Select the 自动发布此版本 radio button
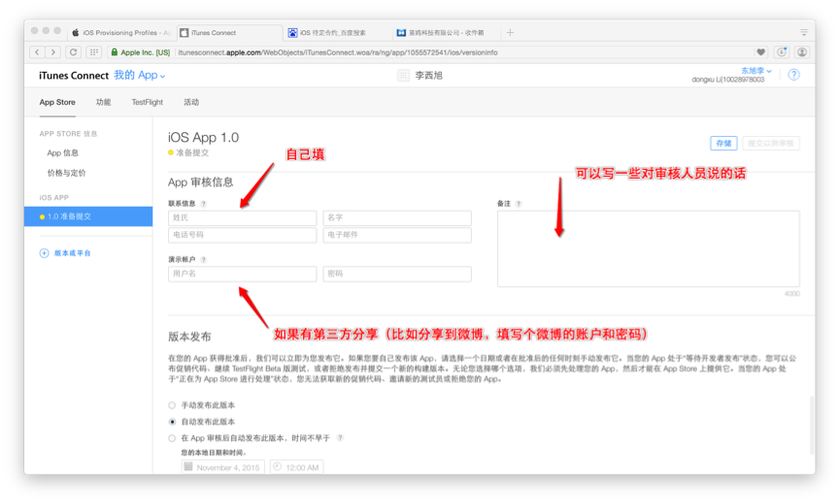Screen dimensions: 840x504 172,422
